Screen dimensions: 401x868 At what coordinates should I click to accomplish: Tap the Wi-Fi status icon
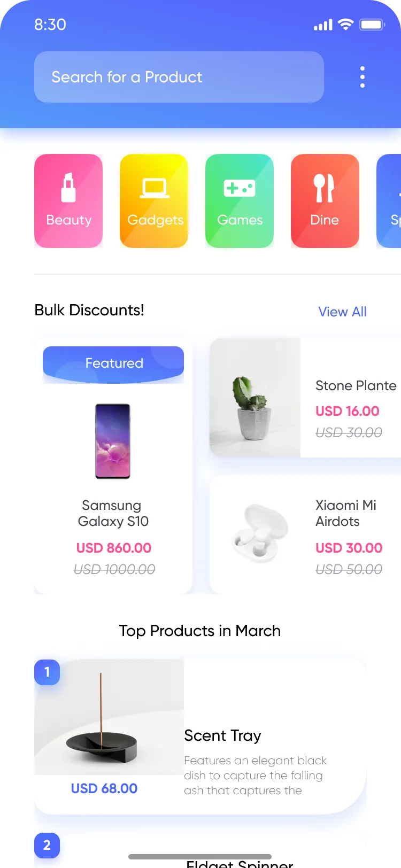[346, 24]
